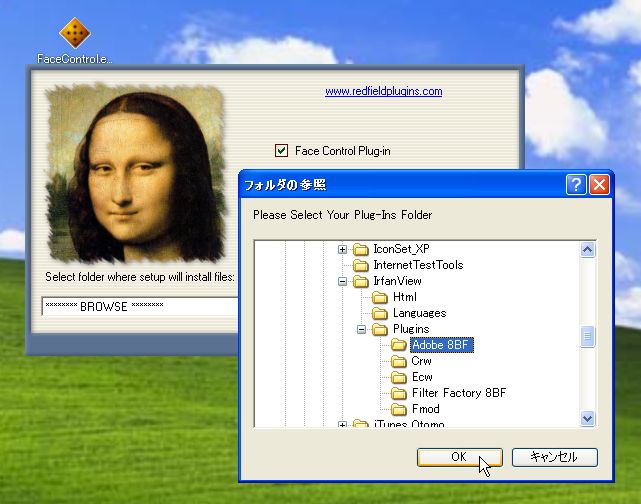This screenshot has width=641, height=504.
Task: Close the フォルダの参照 dialog
Action: (x=599, y=185)
